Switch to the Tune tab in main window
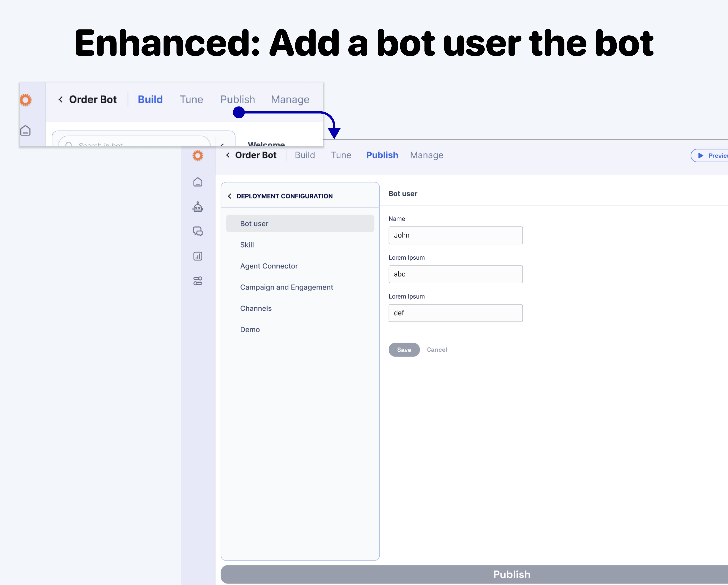Image resolution: width=728 pixels, height=585 pixels. coord(341,155)
